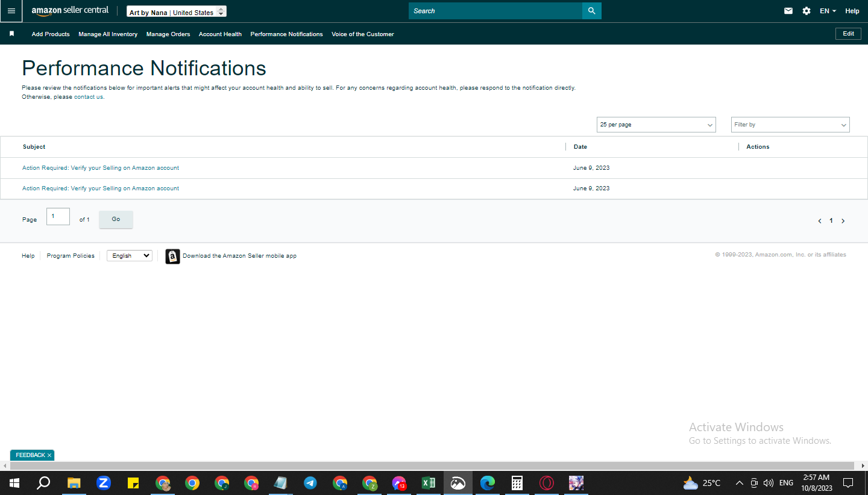Select the Performance Notifications nav item
The image size is (868, 495).
point(286,34)
